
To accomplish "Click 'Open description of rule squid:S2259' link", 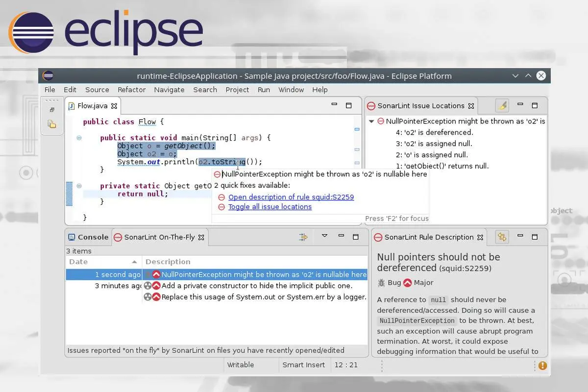I will point(291,197).
